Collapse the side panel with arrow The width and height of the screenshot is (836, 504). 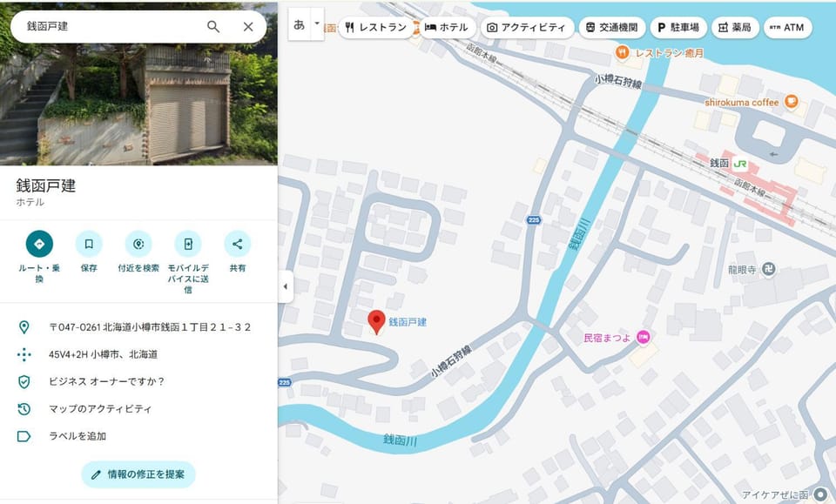[286, 286]
